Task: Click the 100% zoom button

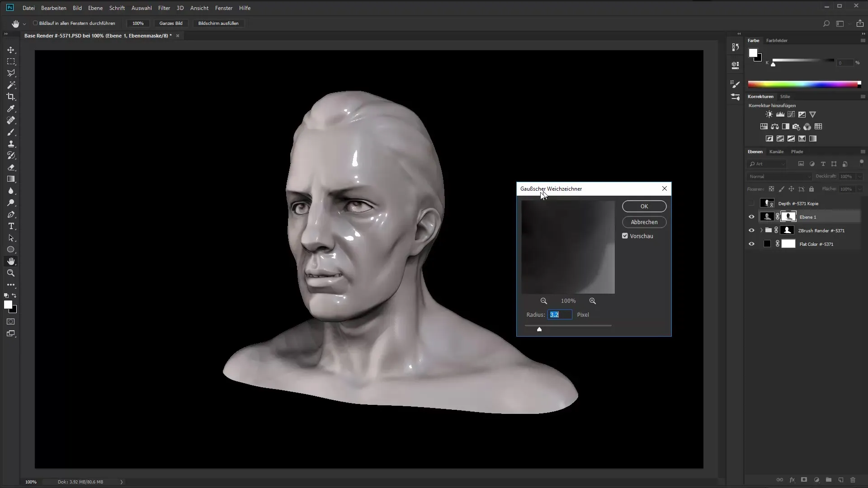Action: [x=138, y=23]
